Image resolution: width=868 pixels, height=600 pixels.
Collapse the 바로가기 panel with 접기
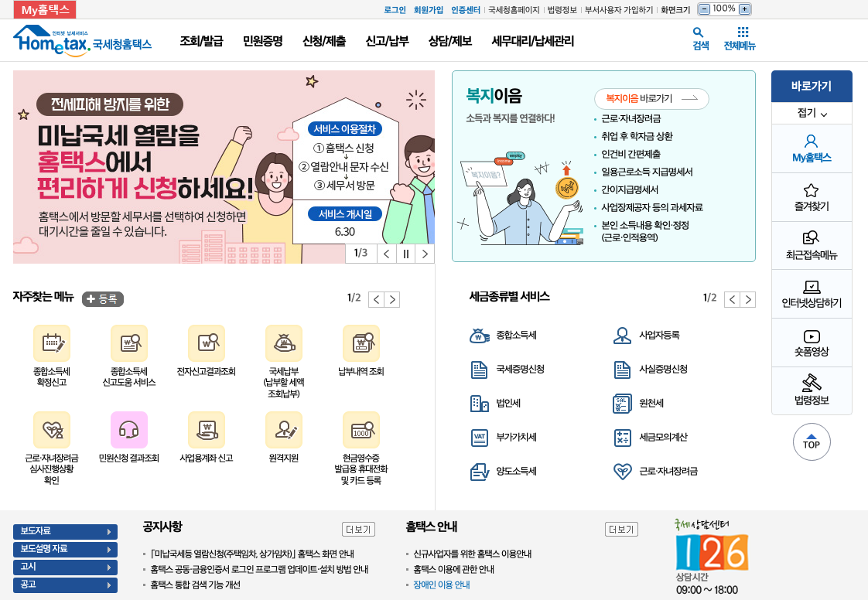click(812, 113)
